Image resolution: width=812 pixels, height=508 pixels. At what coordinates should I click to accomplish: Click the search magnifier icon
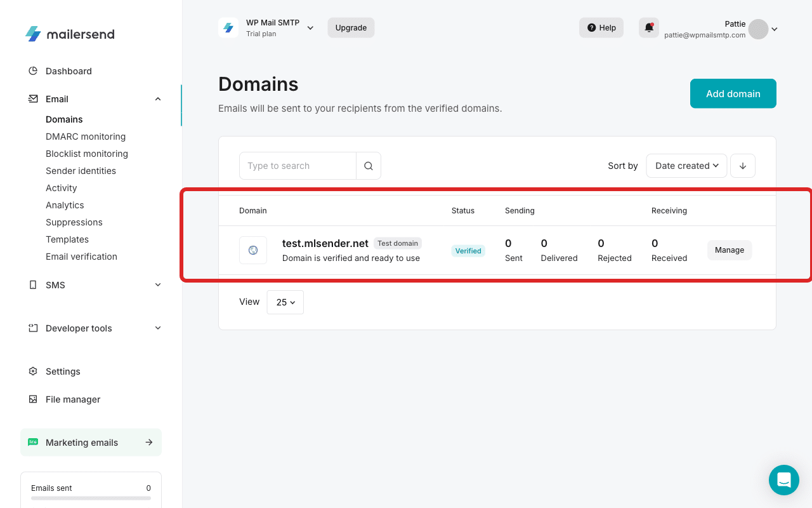[369, 166]
